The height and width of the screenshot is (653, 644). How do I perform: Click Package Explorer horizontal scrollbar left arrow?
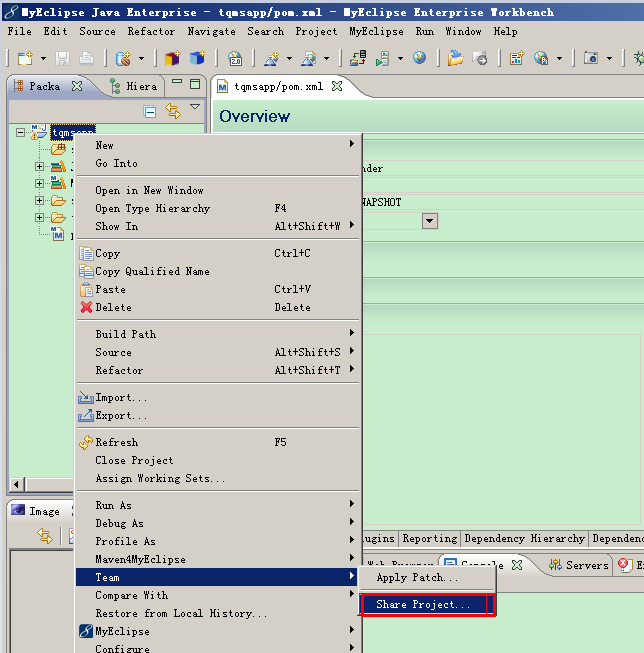pos(17,484)
